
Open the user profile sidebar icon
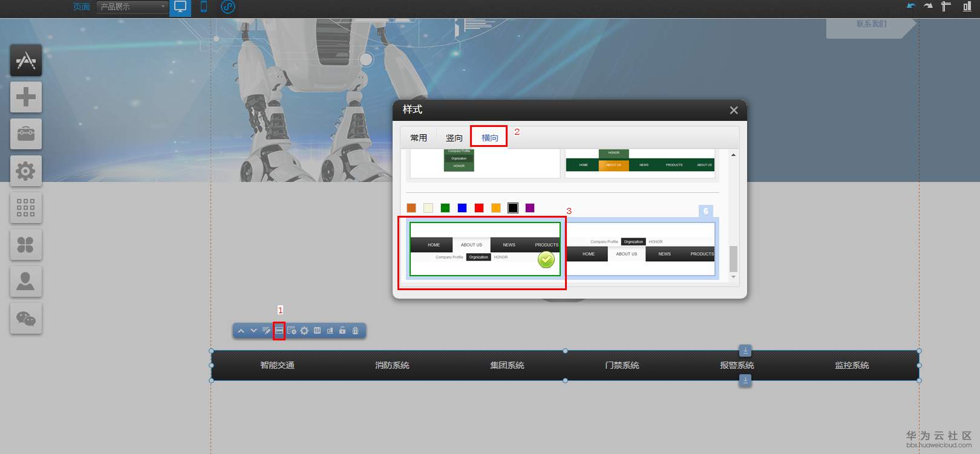coord(26,282)
